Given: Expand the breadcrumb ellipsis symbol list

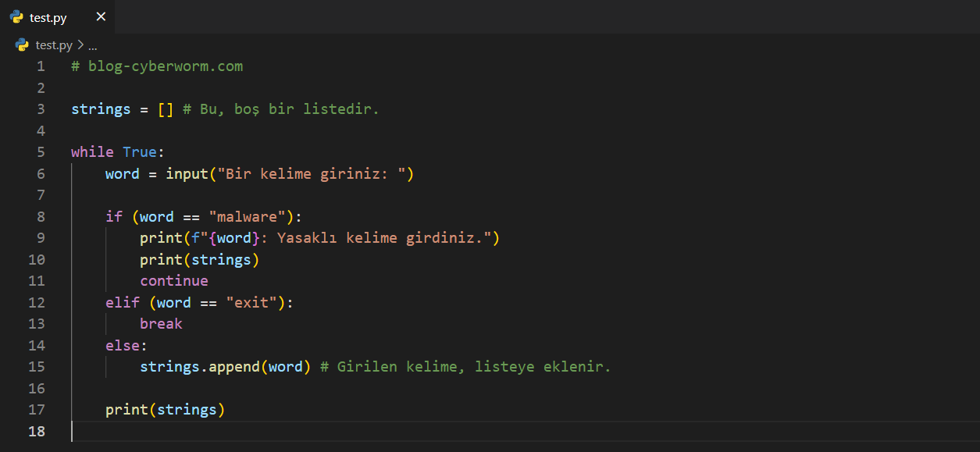Looking at the screenshot, I should (x=92, y=45).
